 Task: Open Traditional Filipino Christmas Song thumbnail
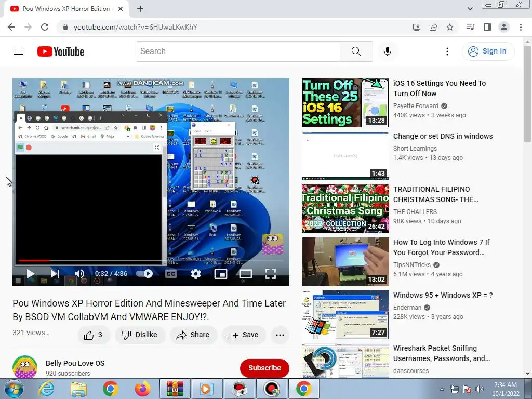pyautogui.click(x=345, y=209)
